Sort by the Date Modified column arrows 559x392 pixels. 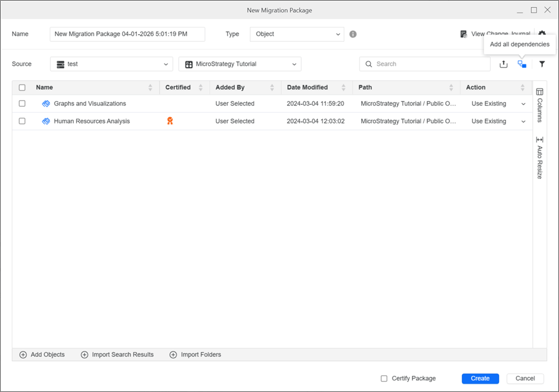pyautogui.click(x=344, y=88)
